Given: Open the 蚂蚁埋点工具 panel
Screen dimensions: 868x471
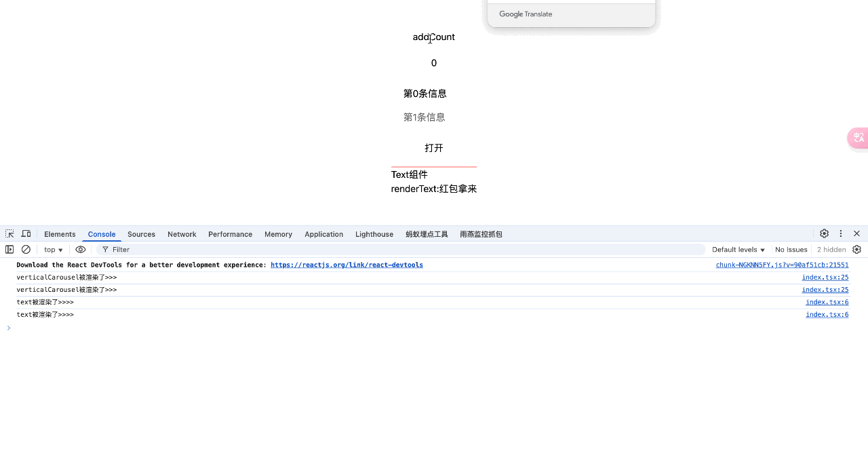Looking at the screenshot, I should click(x=427, y=234).
